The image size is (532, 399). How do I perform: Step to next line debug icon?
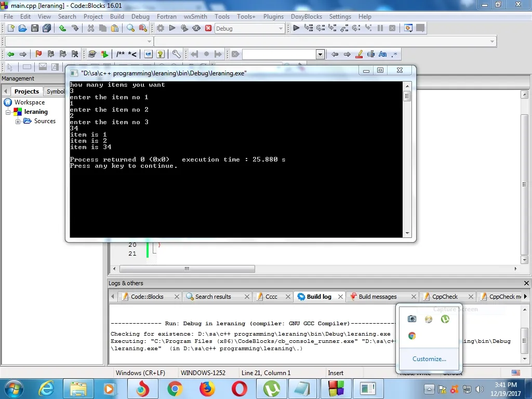point(320,28)
